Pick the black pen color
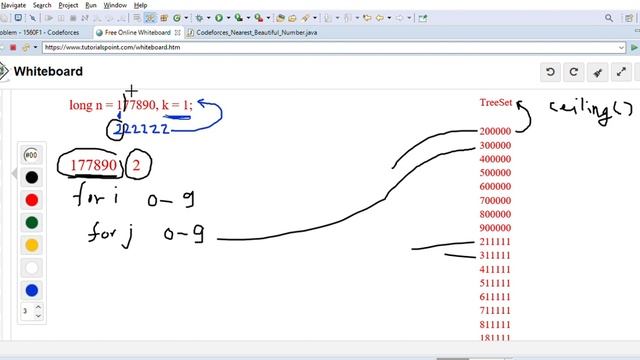640x360 pixels. click(x=31, y=178)
